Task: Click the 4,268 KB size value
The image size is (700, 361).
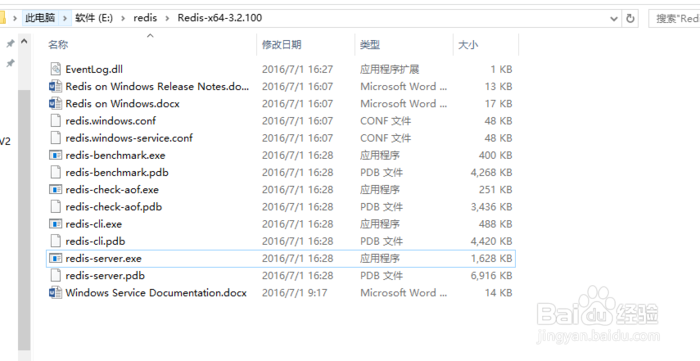Action: 492,172
